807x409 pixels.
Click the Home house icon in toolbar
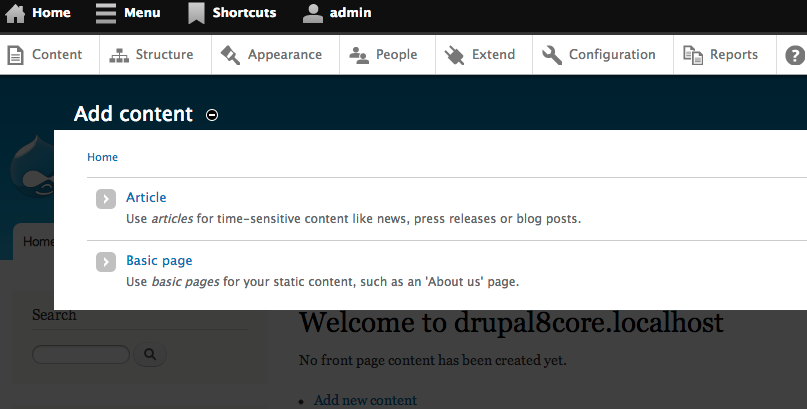[x=15, y=13]
